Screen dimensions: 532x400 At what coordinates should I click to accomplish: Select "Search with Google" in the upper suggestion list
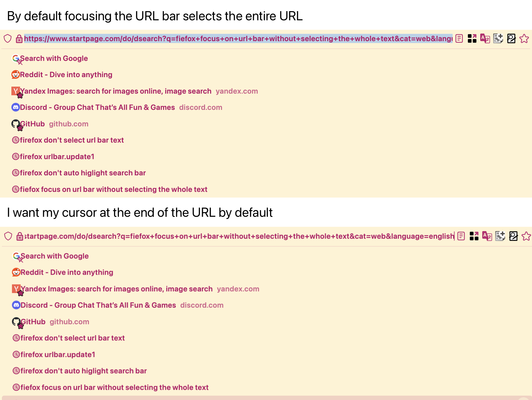(54, 58)
